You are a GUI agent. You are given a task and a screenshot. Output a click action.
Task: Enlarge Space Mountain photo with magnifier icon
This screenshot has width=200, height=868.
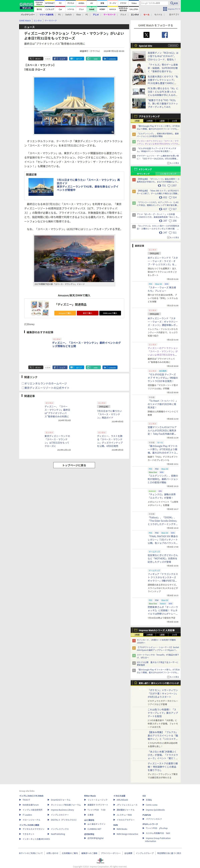112,132
